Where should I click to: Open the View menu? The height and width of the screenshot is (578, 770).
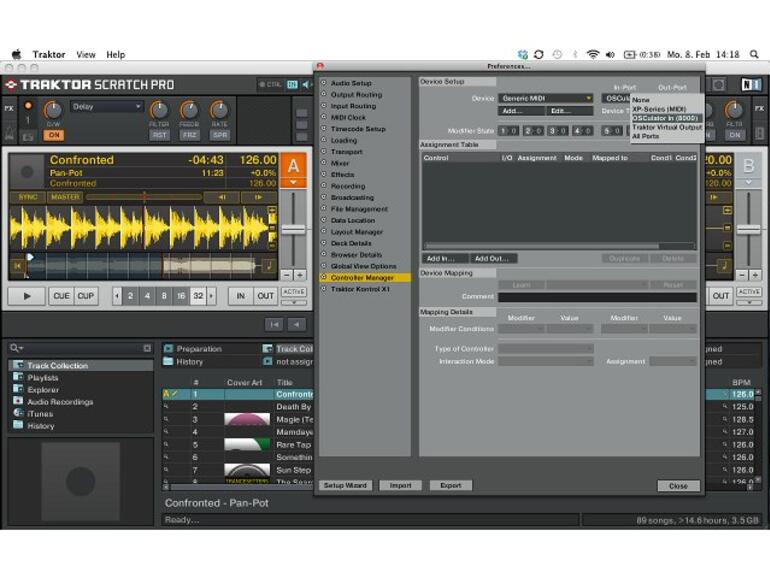pyautogui.click(x=87, y=54)
